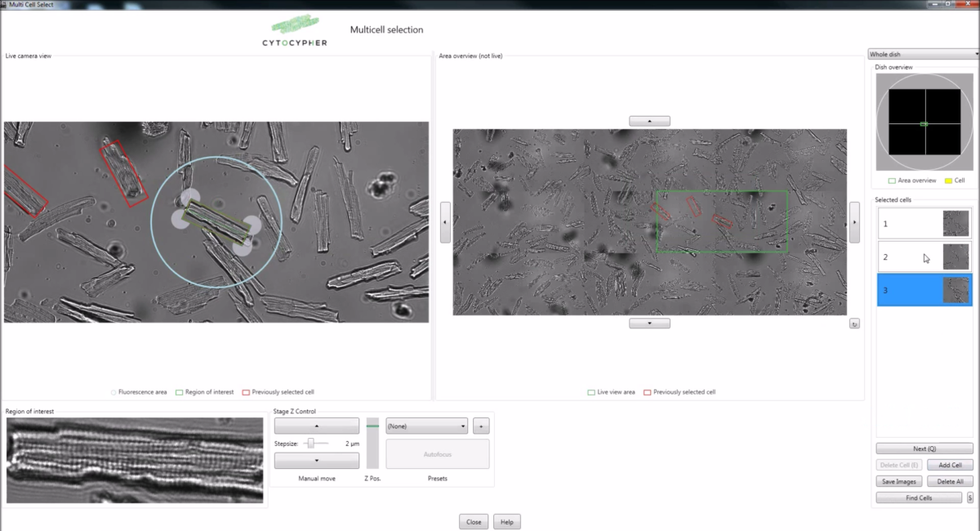
Task: Click the refresh icon below the area overview
Action: (x=854, y=324)
